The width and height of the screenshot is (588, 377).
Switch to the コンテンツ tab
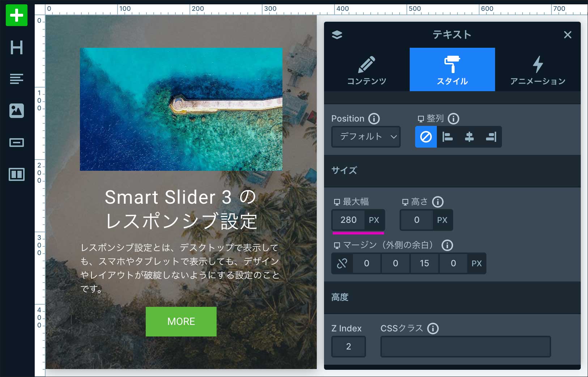367,70
